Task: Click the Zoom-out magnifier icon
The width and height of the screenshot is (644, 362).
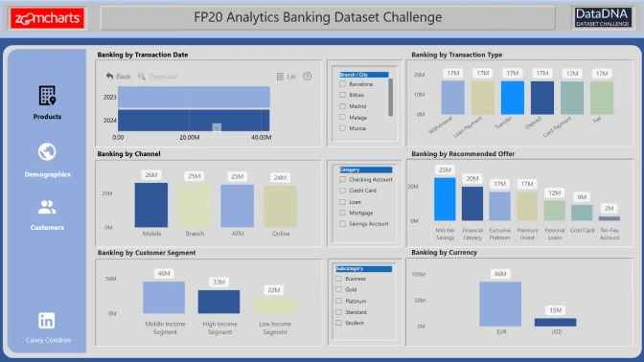Action: coord(142,77)
